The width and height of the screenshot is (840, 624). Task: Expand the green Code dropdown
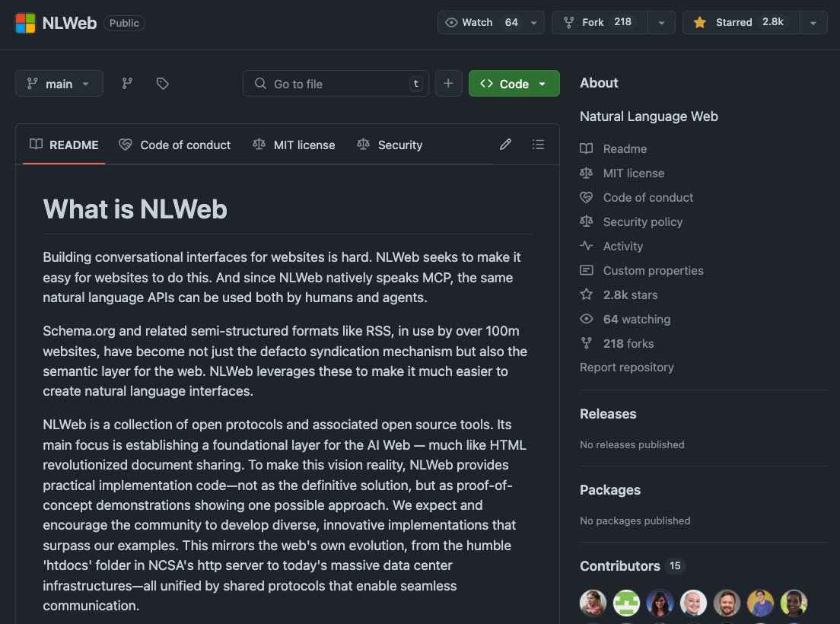[514, 84]
